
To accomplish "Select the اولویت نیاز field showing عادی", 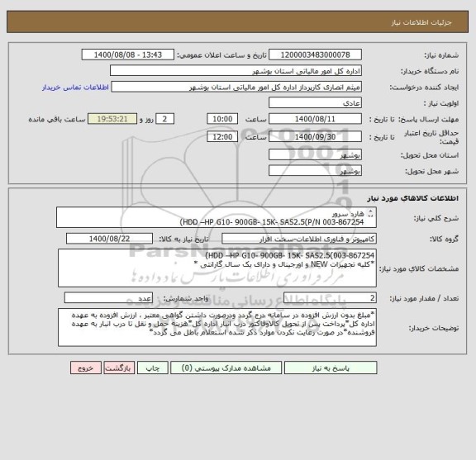I will [x=315, y=103].
